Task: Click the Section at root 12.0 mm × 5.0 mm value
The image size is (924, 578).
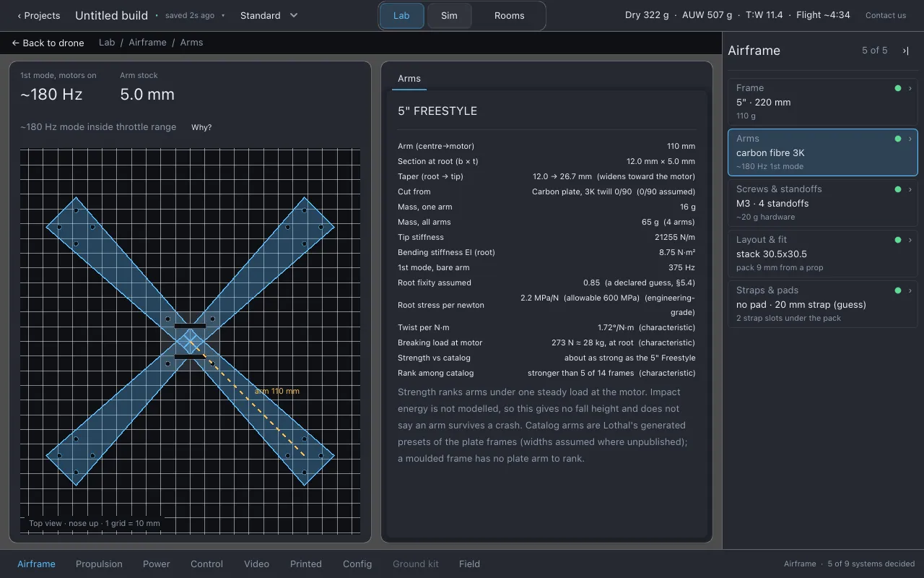Action: 661,161
